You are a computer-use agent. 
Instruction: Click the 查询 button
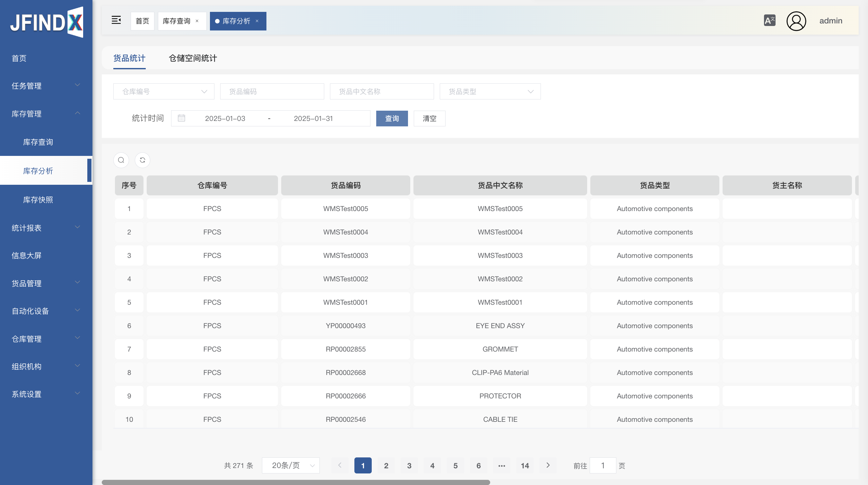click(392, 118)
